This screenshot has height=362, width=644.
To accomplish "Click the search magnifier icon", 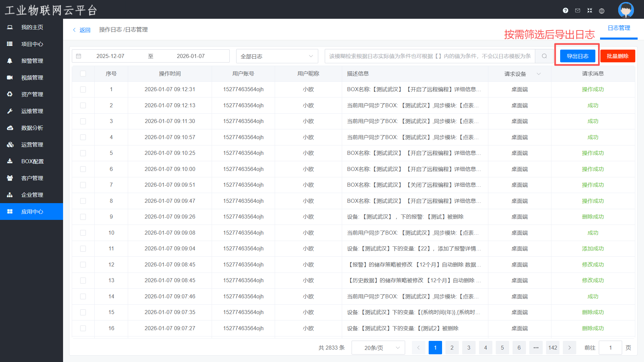I will (544, 56).
